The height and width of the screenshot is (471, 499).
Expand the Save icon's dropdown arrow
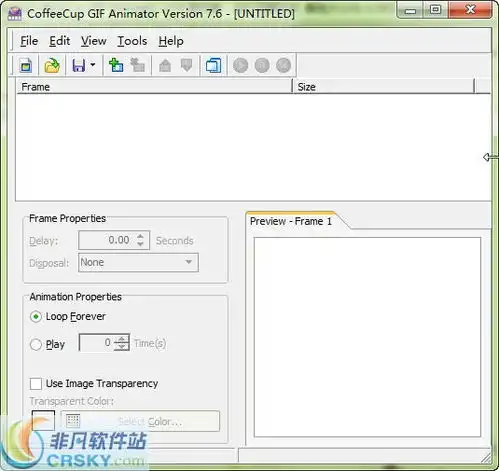point(93,65)
